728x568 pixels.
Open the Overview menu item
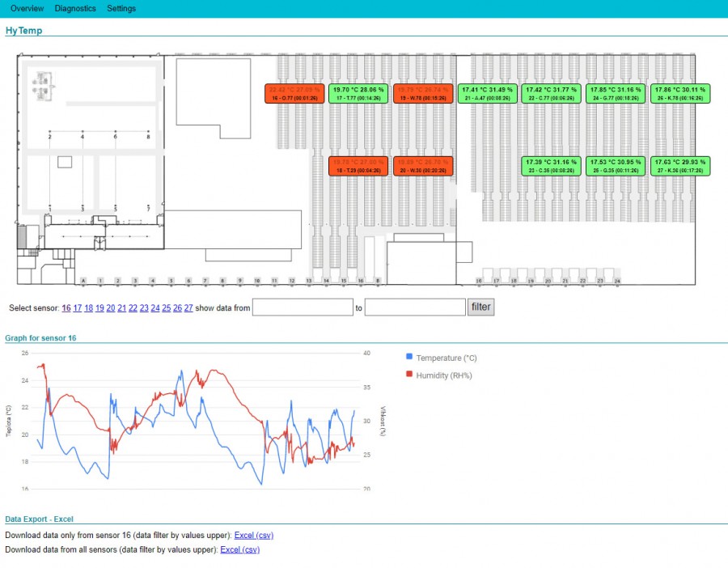(27, 8)
